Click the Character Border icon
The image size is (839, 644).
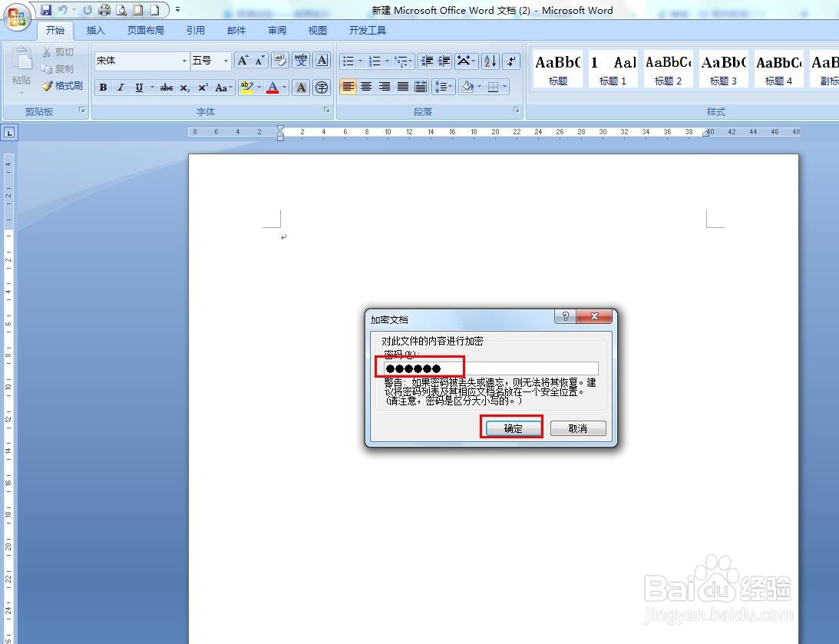322,61
